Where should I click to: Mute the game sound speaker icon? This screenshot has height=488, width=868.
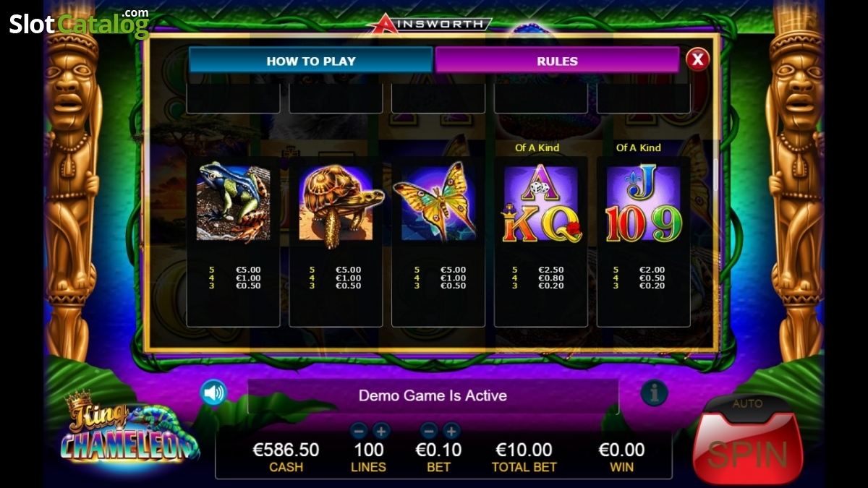(214, 393)
